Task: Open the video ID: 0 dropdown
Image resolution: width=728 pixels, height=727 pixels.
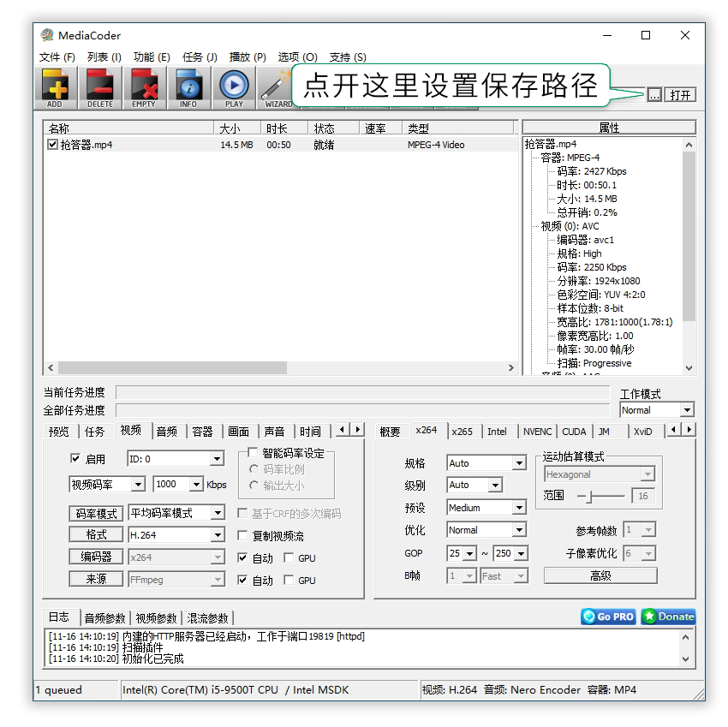Action: (x=176, y=459)
